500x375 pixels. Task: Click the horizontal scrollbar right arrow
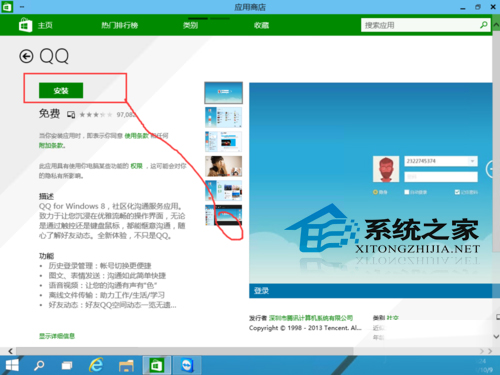[x=490, y=351]
